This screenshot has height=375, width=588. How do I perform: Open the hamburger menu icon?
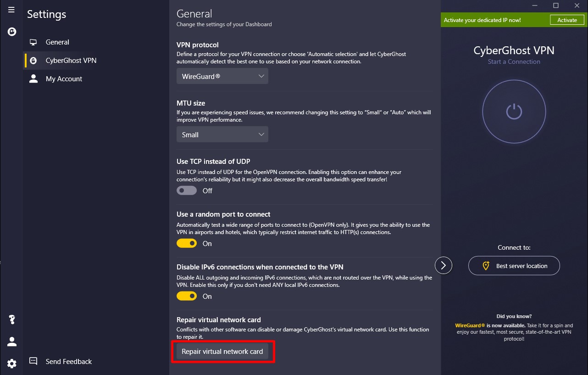tap(11, 10)
